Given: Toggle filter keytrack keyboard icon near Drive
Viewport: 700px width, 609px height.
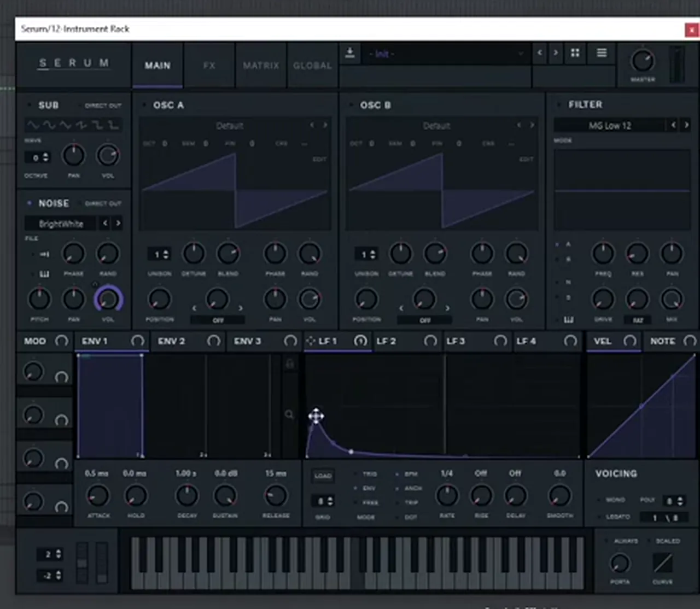Looking at the screenshot, I should click(569, 320).
